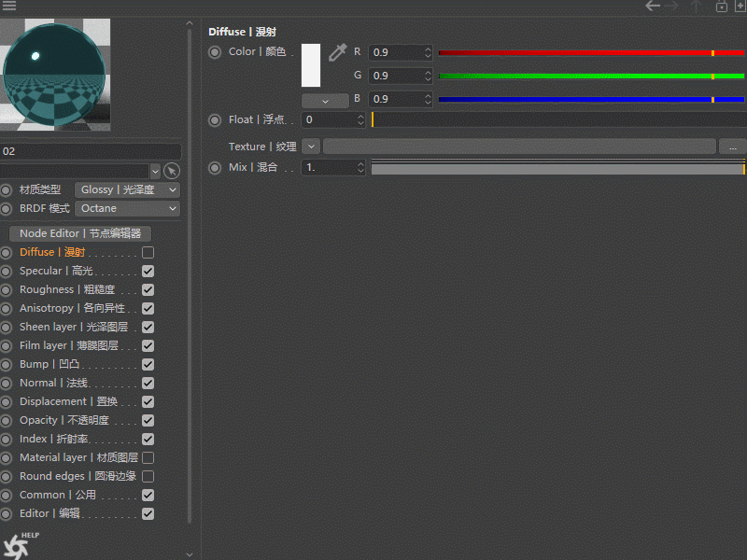Click animation dot next to BRDF 模式
Viewport: 747px width, 560px height.
[x=6, y=208]
